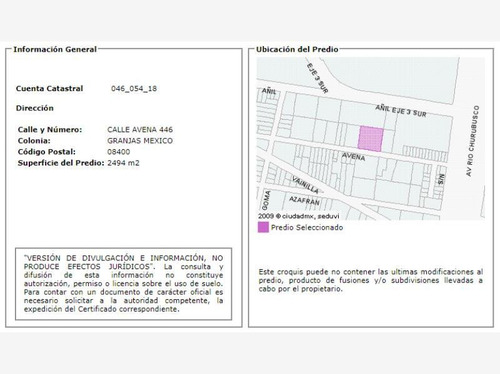Click the AÑIL EJE 3 SUR street label
The height and width of the screenshot is (374, 500).
[x=401, y=111]
